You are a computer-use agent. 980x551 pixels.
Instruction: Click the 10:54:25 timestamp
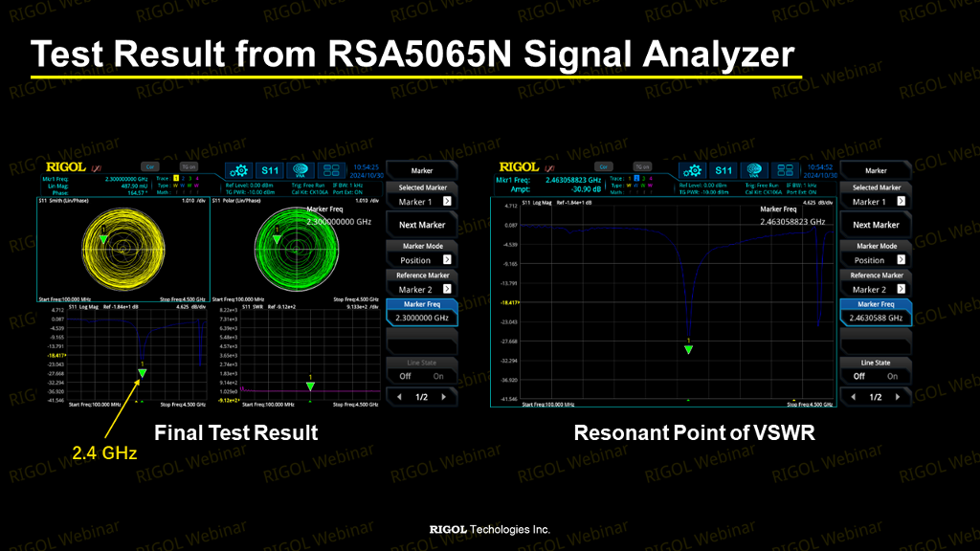[367, 167]
